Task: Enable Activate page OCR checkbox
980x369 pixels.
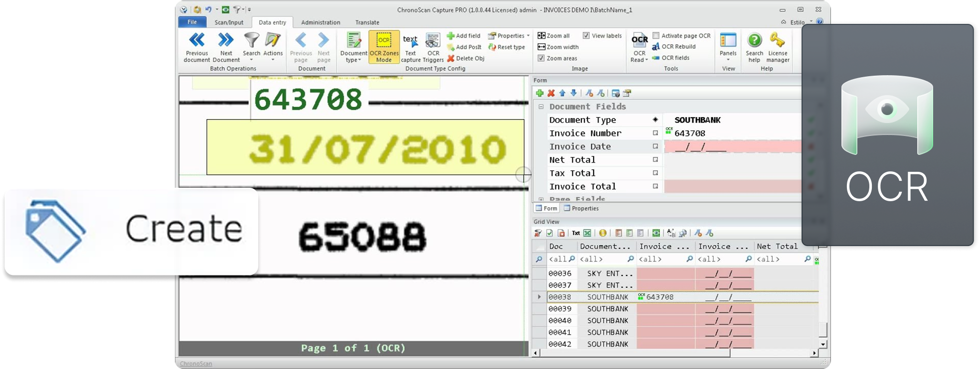Action: coord(656,36)
